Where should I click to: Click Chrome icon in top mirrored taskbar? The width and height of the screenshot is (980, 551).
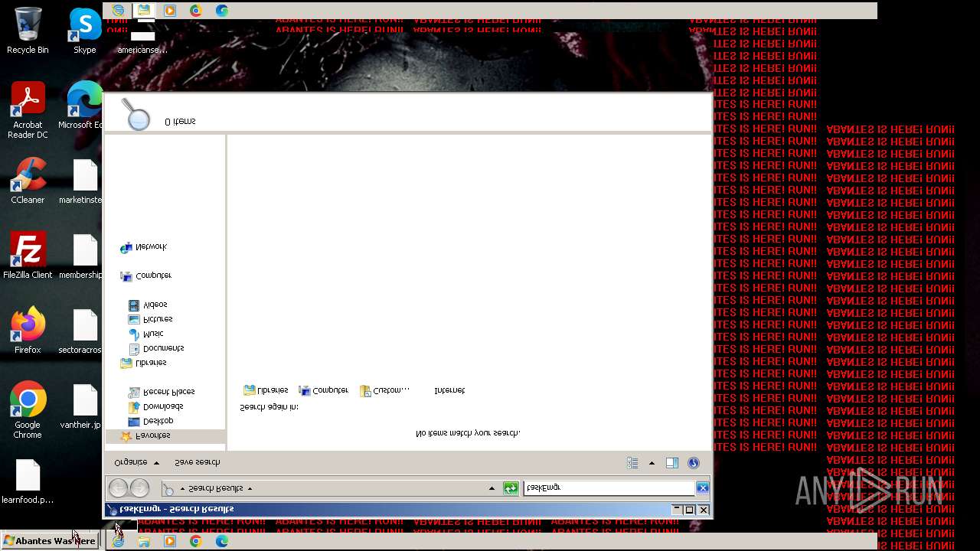coord(196,10)
